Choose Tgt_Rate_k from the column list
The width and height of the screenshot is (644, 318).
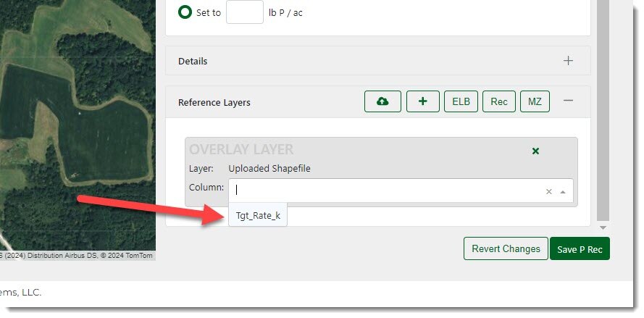click(258, 215)
